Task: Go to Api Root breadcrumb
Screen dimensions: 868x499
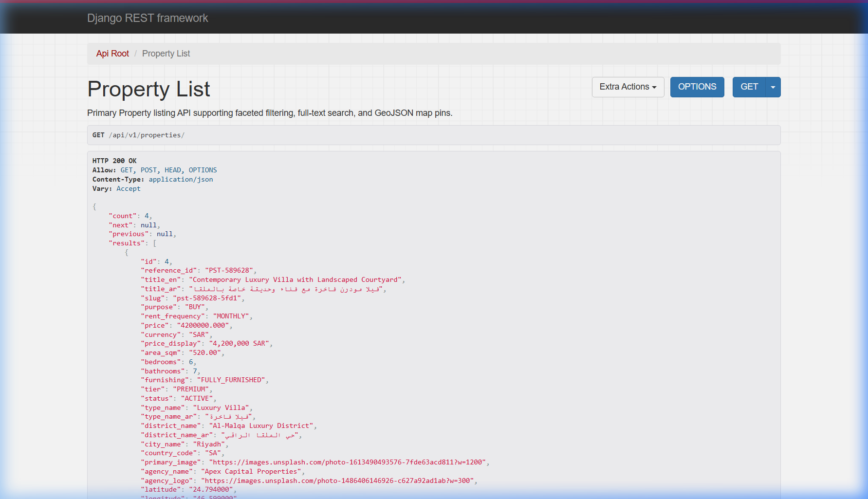Action: (x=112, y=54)
